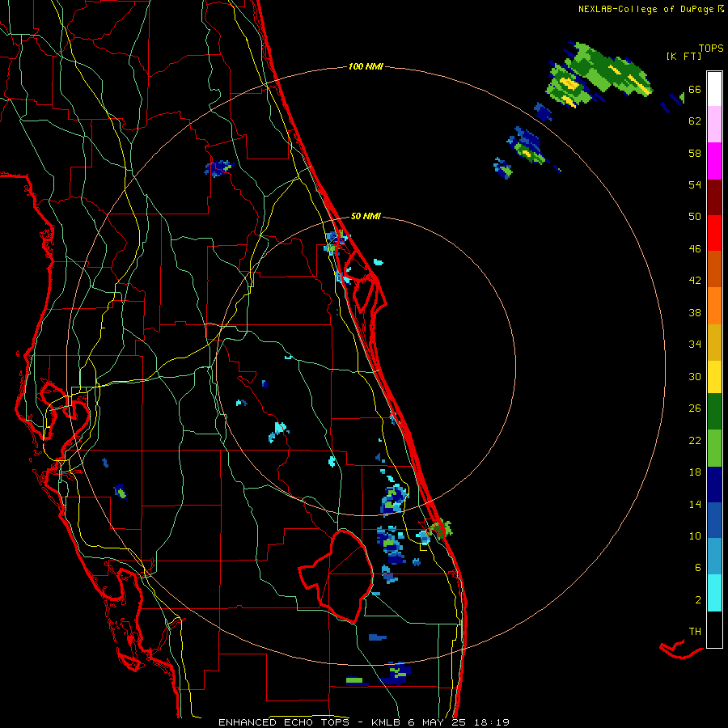This screenshot has width=728, height=728.
Task: Click the 62 legend value
Action: (695, 121)
